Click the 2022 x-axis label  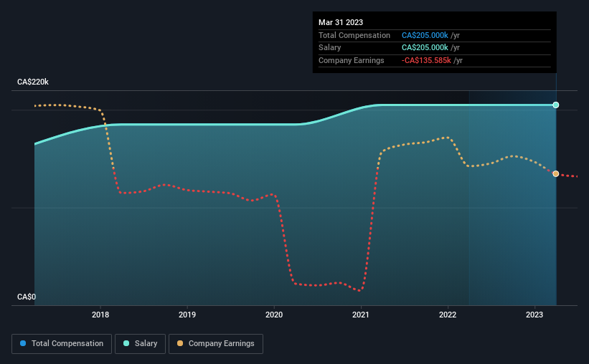click(448, 315)
